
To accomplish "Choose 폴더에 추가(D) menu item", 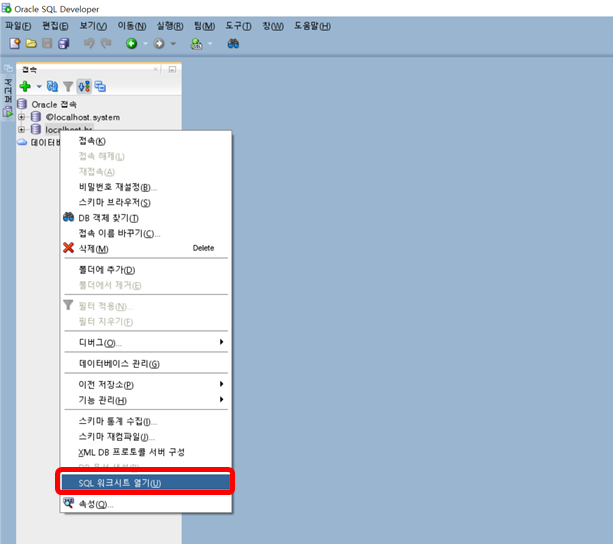I will 146,270.
